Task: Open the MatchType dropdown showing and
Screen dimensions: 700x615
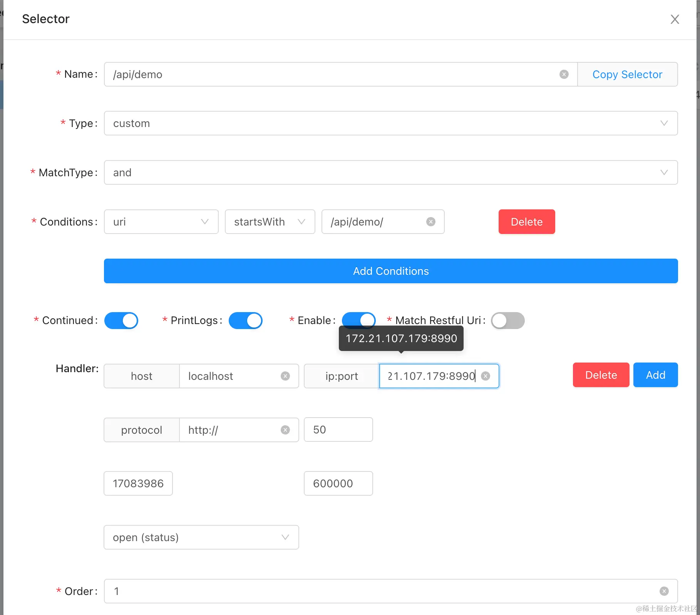Action: (x=391, y=172)
